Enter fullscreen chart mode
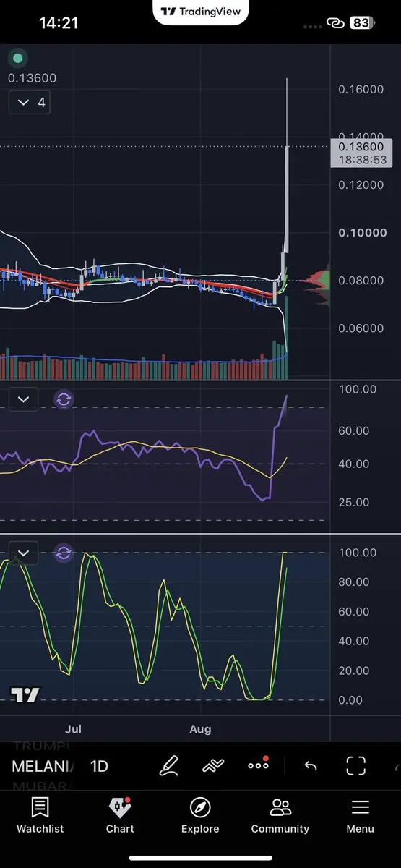Screen dimensions: 401x868 tap(356, 766)
